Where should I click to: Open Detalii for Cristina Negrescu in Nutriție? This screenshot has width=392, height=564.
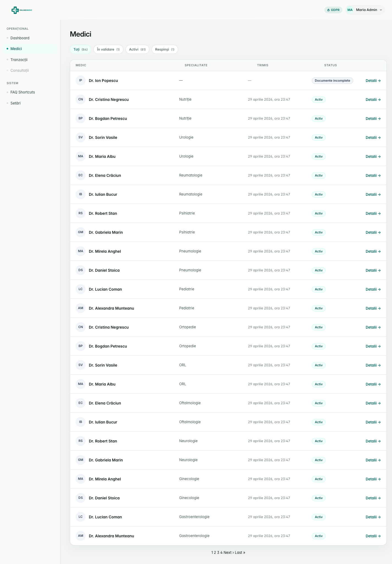click(373, 100)
